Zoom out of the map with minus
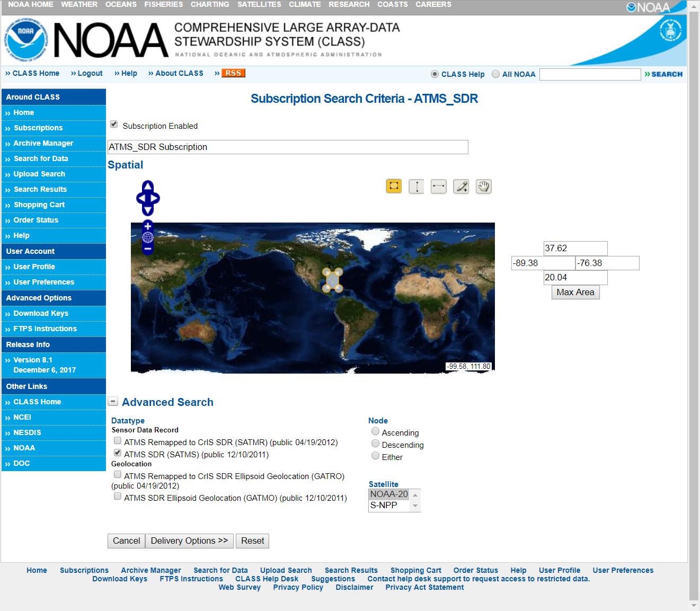 (x=148, y=249)
